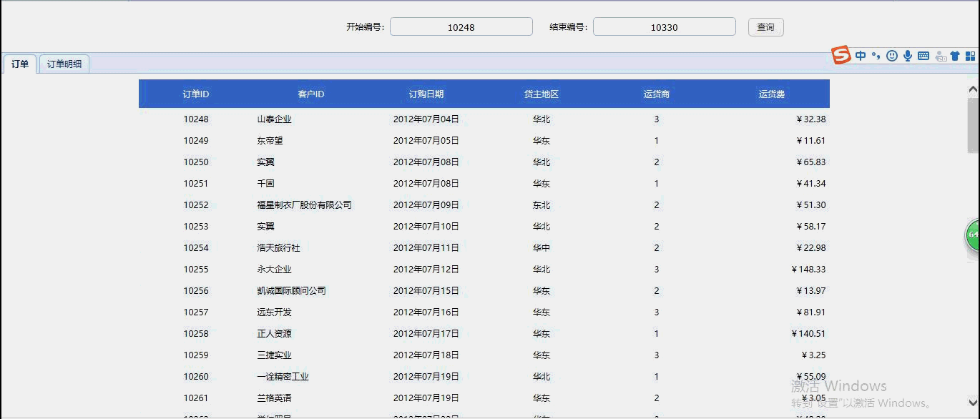Click customer 千固

[x=266, y=184]
